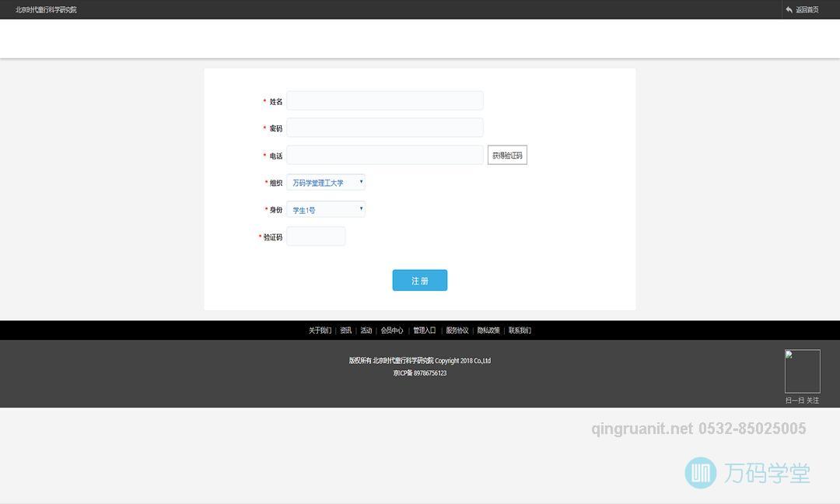
Task: Open the 组织 organization dropdown
Action: tap(326, 183)
